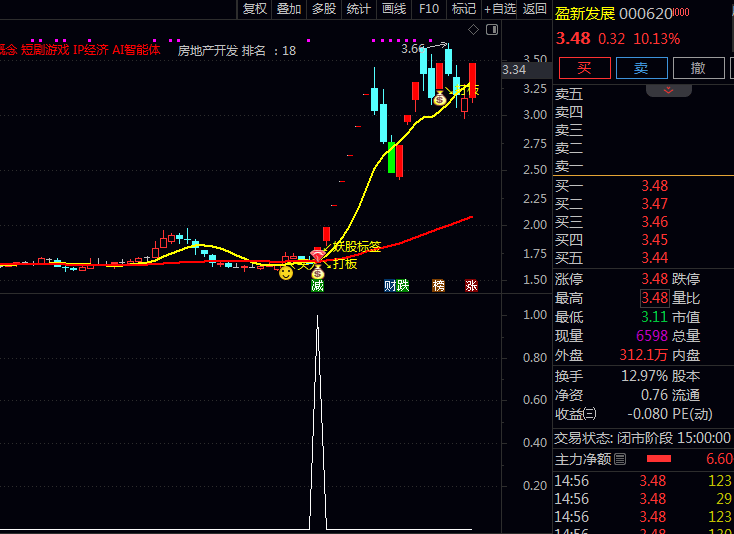The image size is (734, 534).
Task: Toggle the side panel layout icon
Action: 492,30
